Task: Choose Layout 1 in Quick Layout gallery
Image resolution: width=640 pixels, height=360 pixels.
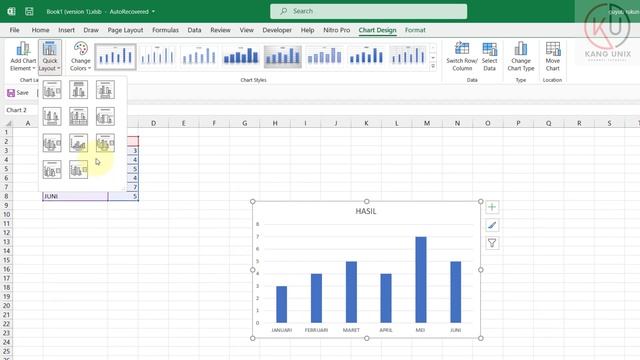Action: pyautogui.click(x=52, y=90)
